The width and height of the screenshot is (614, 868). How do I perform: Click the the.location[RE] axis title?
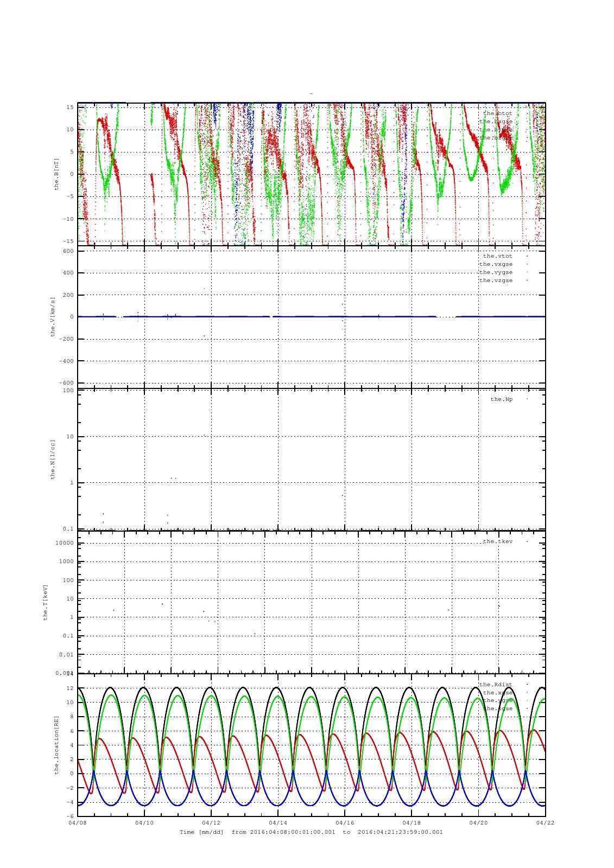coord(56,745)
